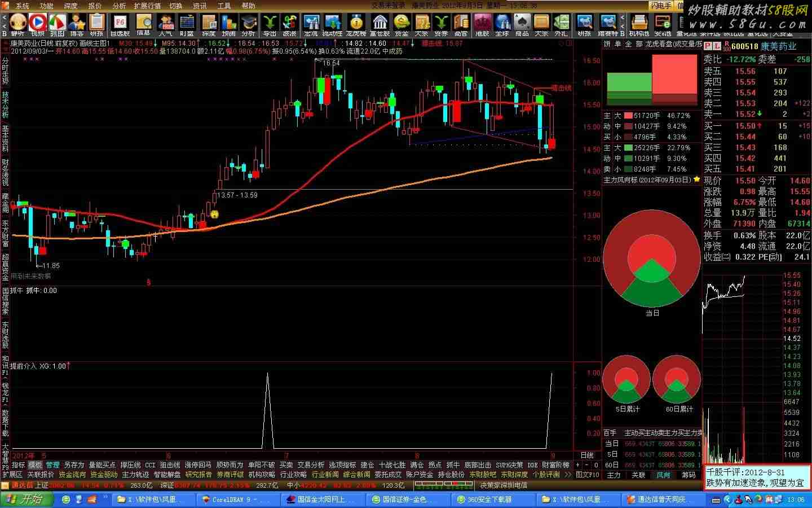The height and width of the screenshot is (508, 812).
Task: Open the 龙虎榜 medal ranking icon
Action: pyautogui.click(x=356, y=24)
